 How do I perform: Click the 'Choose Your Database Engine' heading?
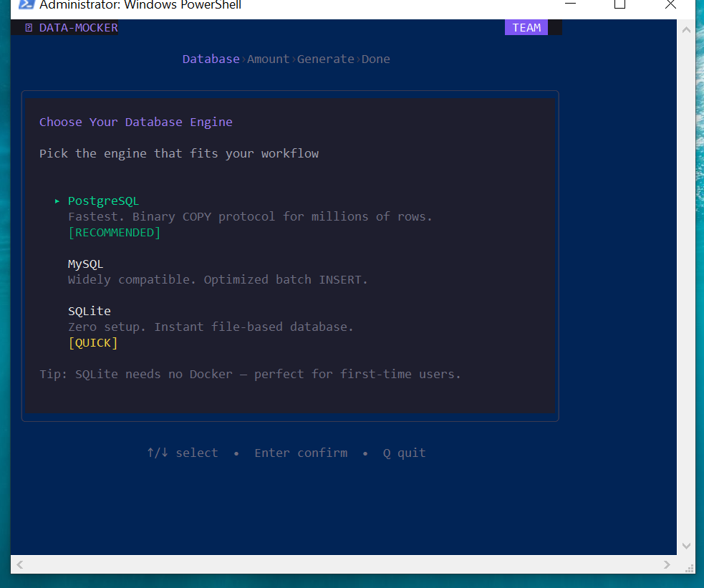135,122
